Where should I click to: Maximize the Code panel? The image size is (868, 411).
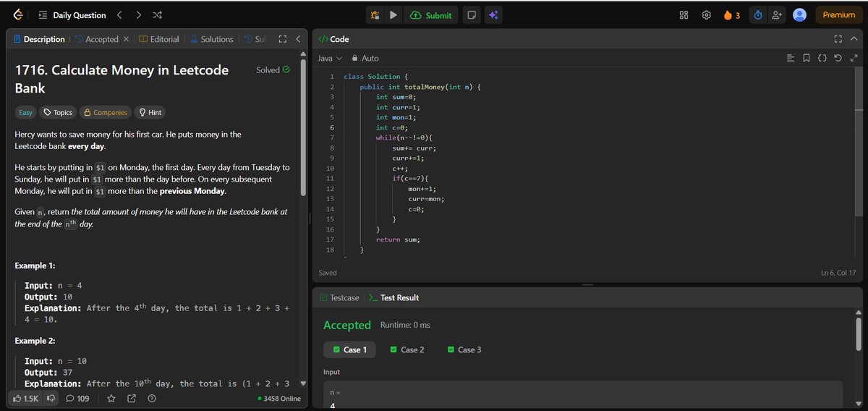pos(838,39)
